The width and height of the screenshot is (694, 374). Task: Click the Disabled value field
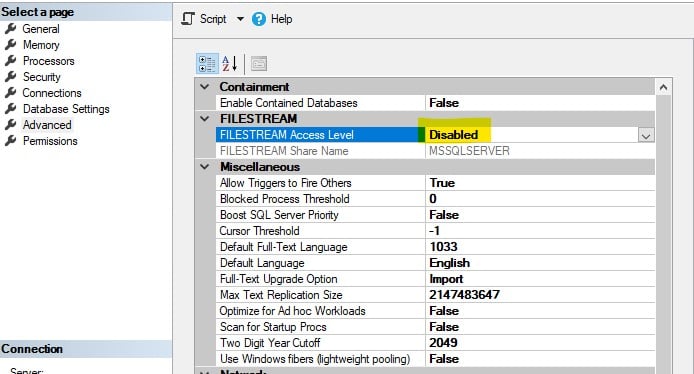coord(532,135)
